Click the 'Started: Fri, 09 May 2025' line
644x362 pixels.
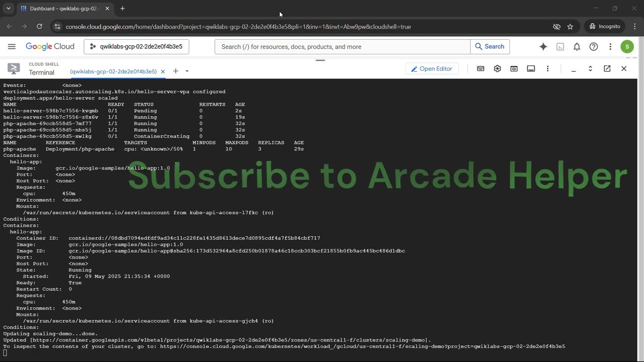pyautogui.click(x=96, y=276)
